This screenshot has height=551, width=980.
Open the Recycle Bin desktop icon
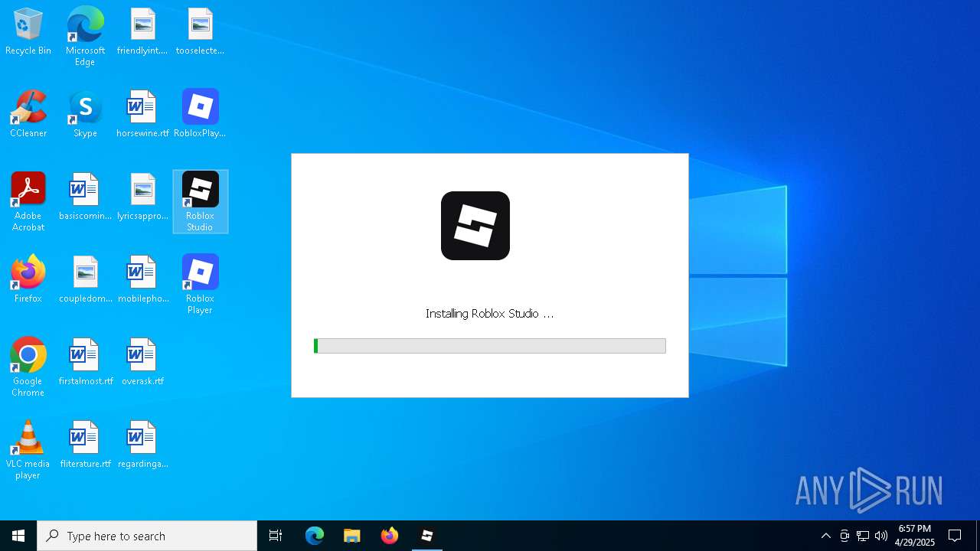coord(28,31)
